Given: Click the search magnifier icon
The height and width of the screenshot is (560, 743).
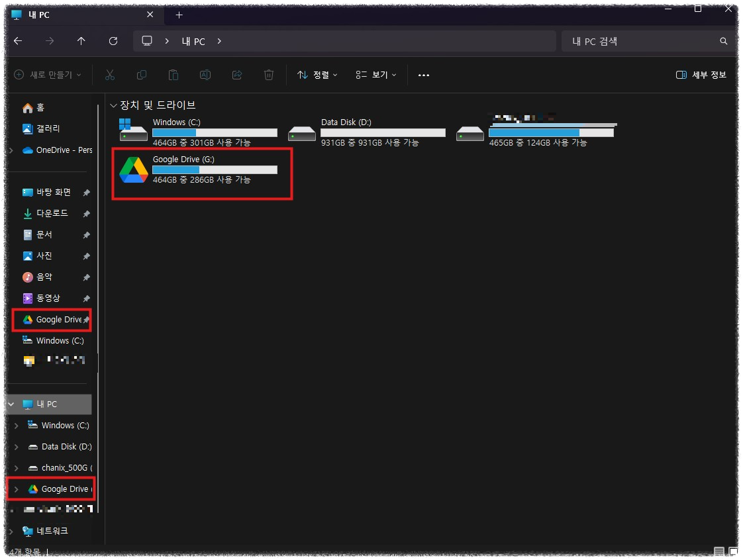Looking at the screenshot, I should click(x=723, y=41).
